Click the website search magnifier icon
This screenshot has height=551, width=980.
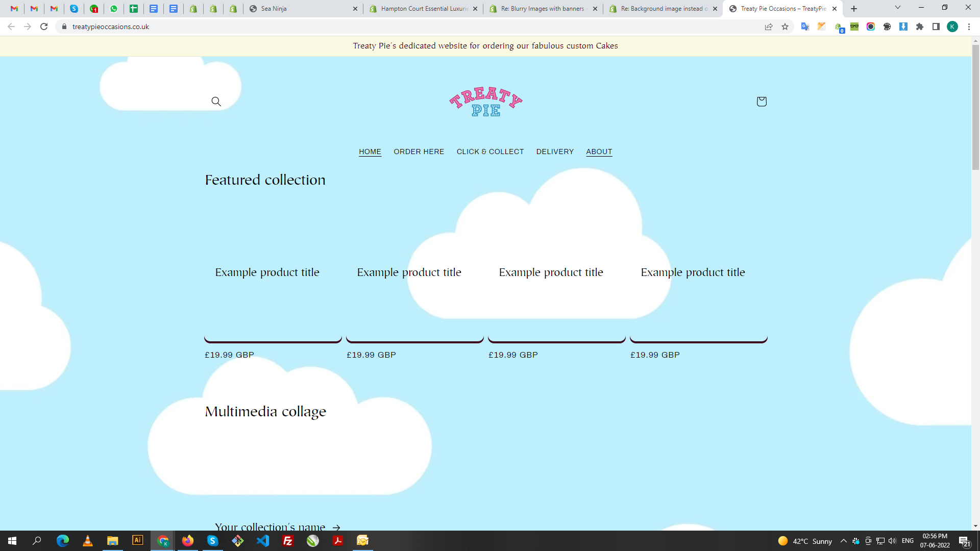click(216, 102)
